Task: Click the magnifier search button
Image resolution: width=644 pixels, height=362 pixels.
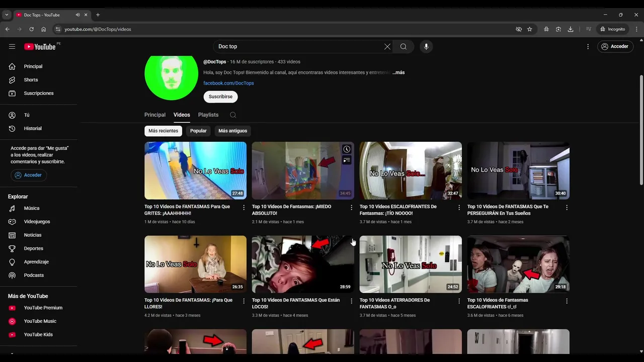Action: pos(404,46)
